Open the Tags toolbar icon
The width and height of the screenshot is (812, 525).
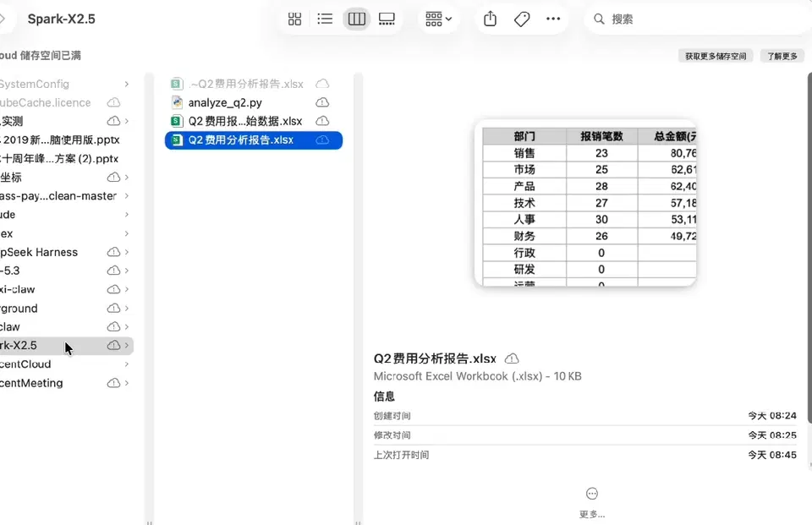pos(522,19)
